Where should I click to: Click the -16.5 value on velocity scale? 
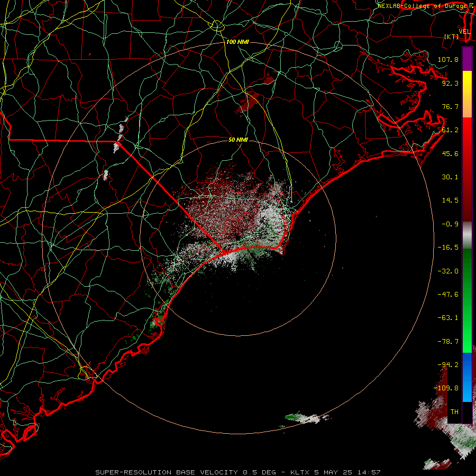coord(448,248)
